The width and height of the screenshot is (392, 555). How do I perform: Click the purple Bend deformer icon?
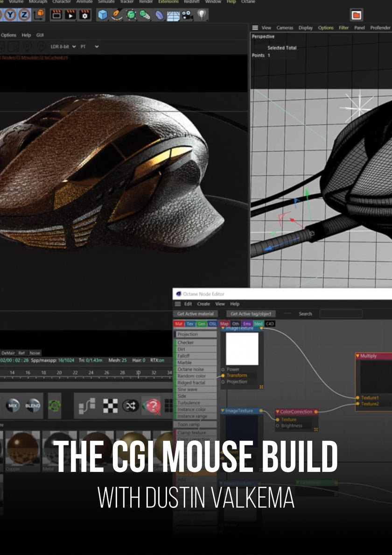pos(159,15)
